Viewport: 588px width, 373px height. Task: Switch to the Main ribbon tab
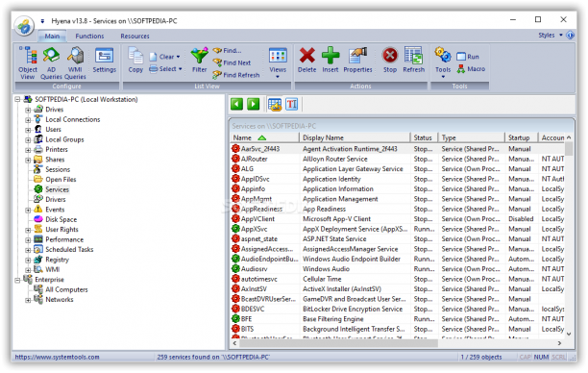(x=52, y=36)
